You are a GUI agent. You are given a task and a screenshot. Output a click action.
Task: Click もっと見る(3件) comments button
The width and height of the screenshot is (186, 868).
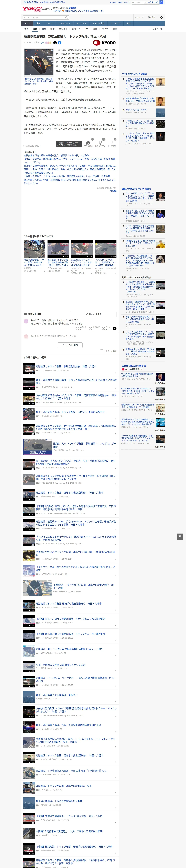pos(70,345)
